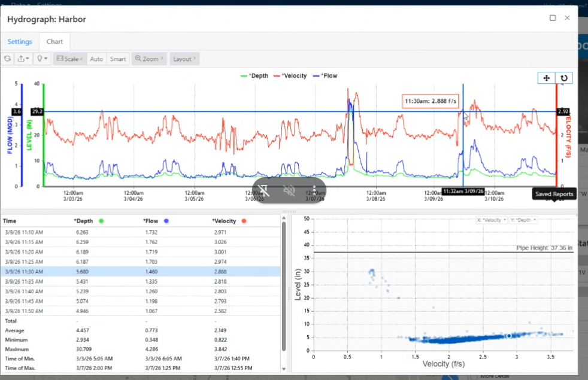This screenshot has width=588, height=380.
Task: Click the Smart scale button
Action: coord(118,59)
